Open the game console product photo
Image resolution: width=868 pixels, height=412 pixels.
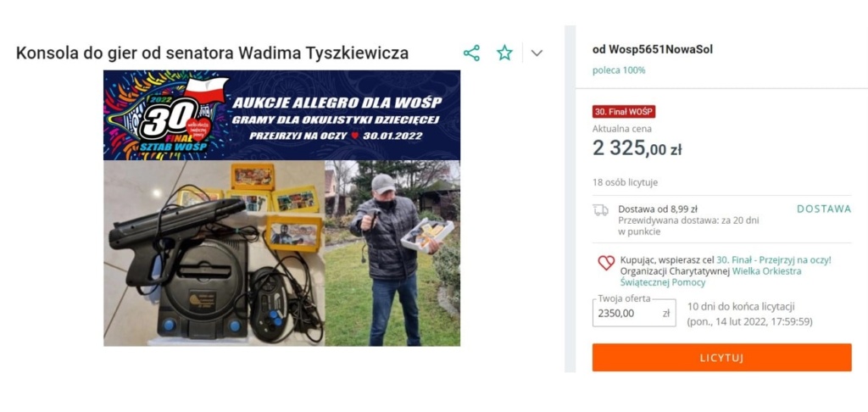[214, 253]
